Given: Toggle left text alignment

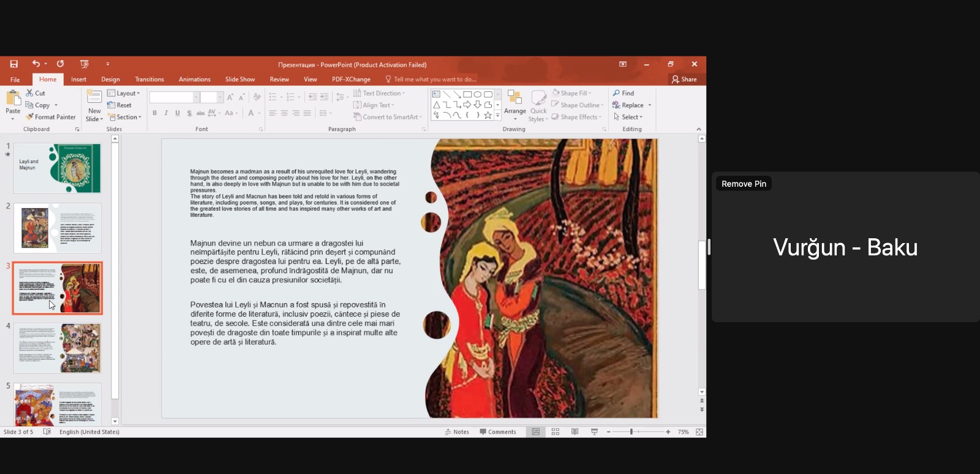Looking at the screenshot, I should pos(273,113).
